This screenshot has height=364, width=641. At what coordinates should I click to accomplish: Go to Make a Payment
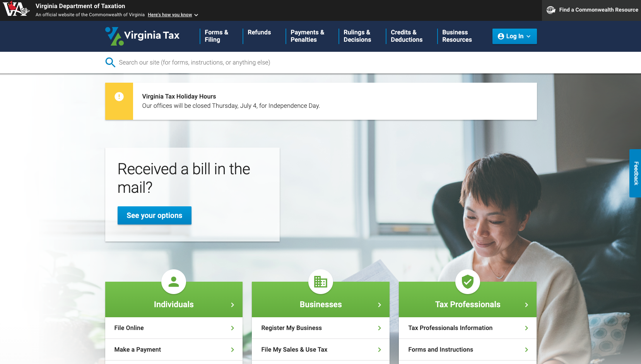click(x=174, y=350)
